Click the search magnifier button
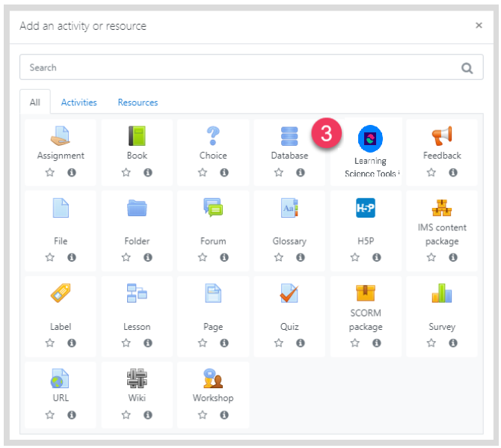Screen dimensions: 501x448 tap(467, 68)
